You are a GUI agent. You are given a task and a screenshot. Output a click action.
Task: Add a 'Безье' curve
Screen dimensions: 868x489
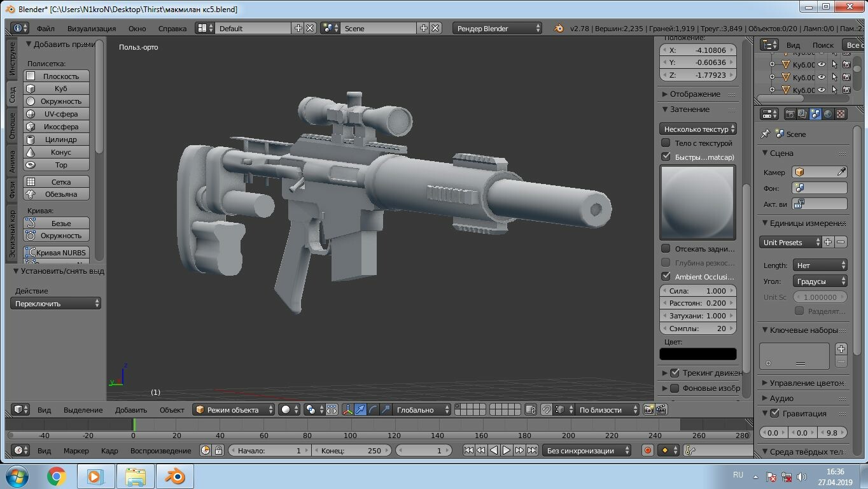(x=57, y=223)
